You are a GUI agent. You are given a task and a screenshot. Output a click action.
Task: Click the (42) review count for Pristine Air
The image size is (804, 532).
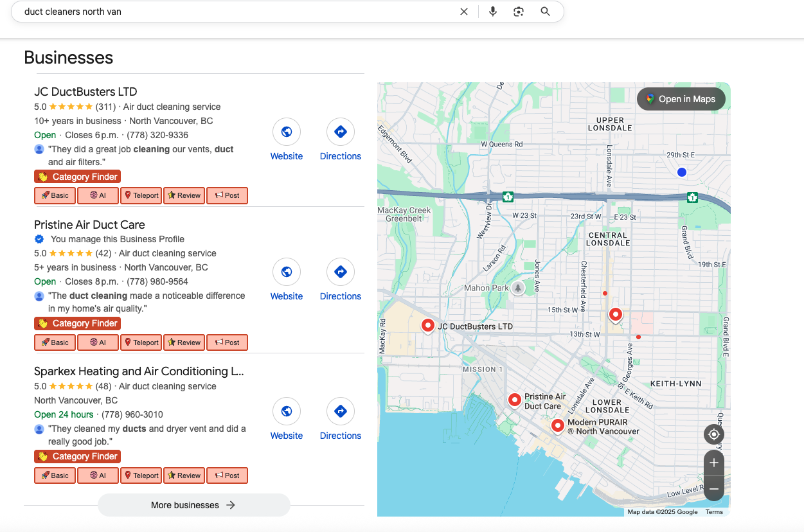pyautogui.click(x=103, y=253)
